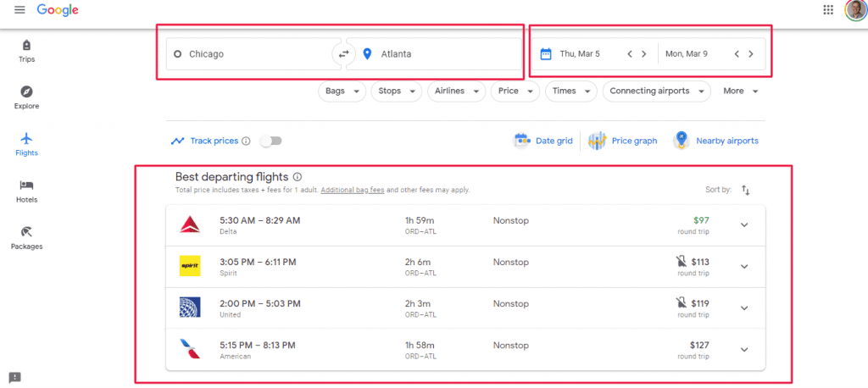Select the 5:15 PM – 8:13 PM flight
868x388 pixels.
coord(465,350)
